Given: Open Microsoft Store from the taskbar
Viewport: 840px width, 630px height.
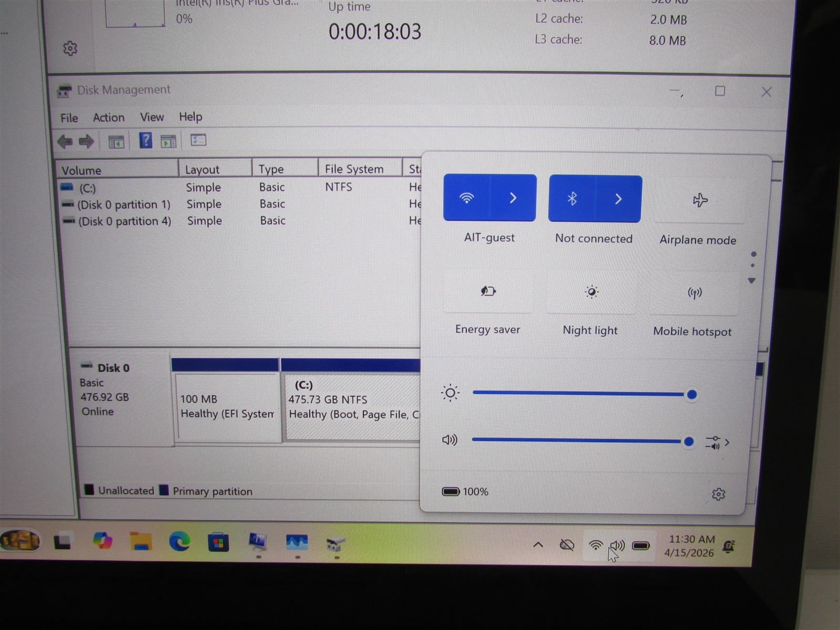Looking at the screenshot, I should point(218,542).
